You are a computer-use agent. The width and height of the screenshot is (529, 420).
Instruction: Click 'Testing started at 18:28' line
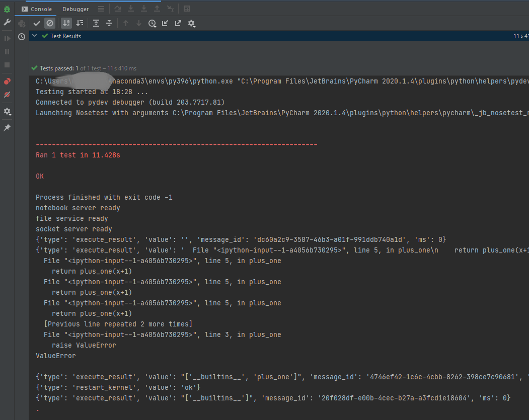[x=92, y=92]
